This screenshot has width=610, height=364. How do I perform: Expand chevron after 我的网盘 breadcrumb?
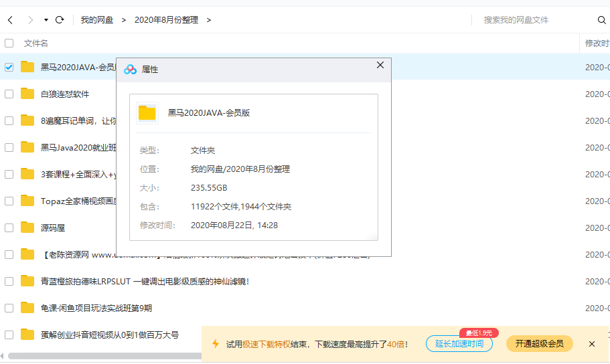[x=124, y=20]
